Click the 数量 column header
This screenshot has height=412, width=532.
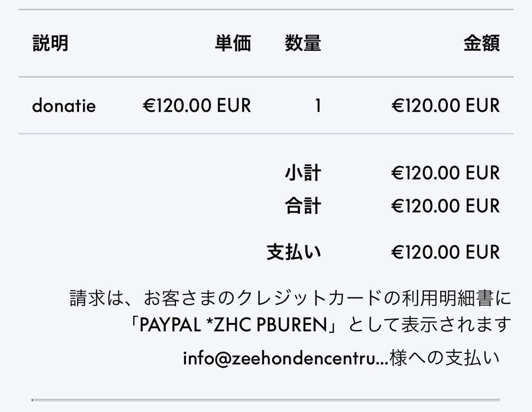point(303,43)
